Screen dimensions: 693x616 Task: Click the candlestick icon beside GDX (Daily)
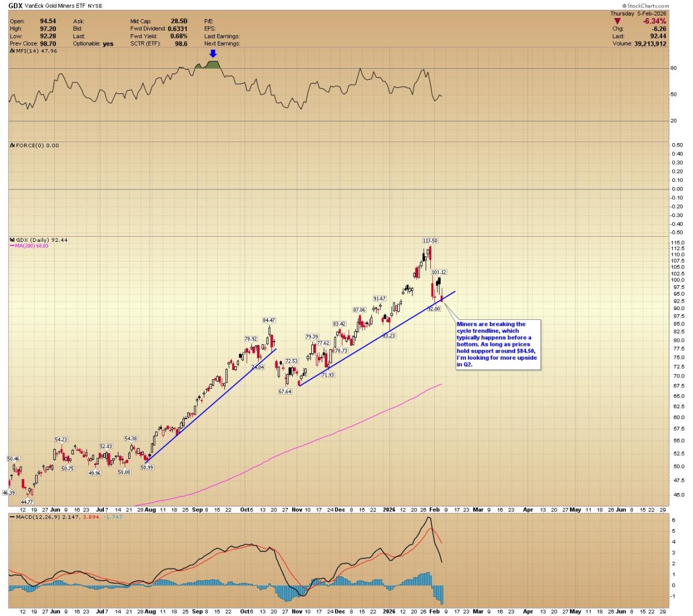(x=12, y=240)
